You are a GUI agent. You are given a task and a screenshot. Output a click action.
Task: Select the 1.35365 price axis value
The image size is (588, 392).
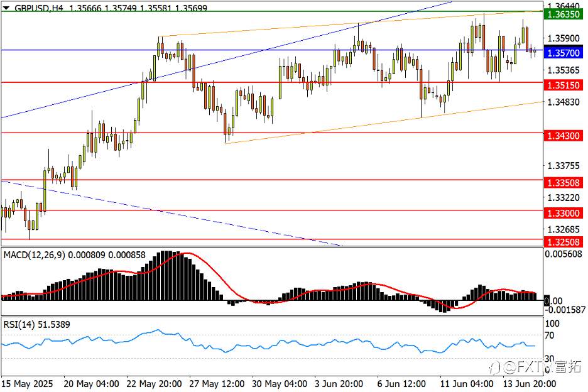click(x=563, y=70)
